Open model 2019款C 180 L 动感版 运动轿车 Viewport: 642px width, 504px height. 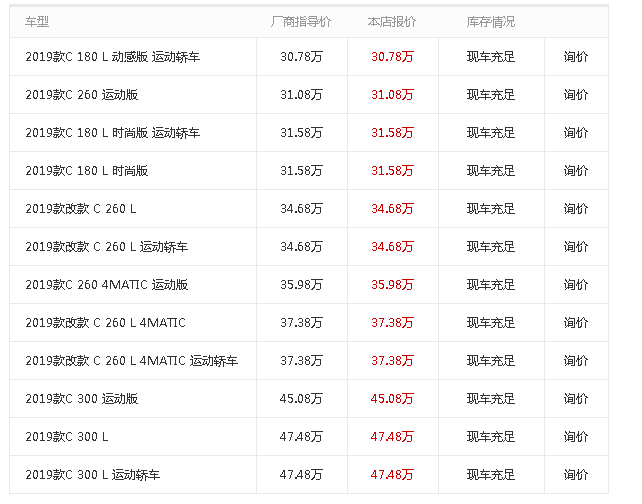(112, 57)
